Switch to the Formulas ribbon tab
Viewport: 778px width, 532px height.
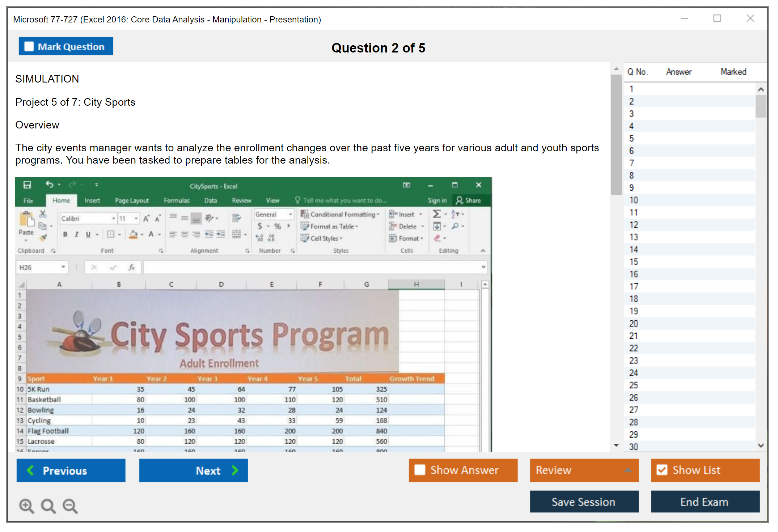pos(176,200)
